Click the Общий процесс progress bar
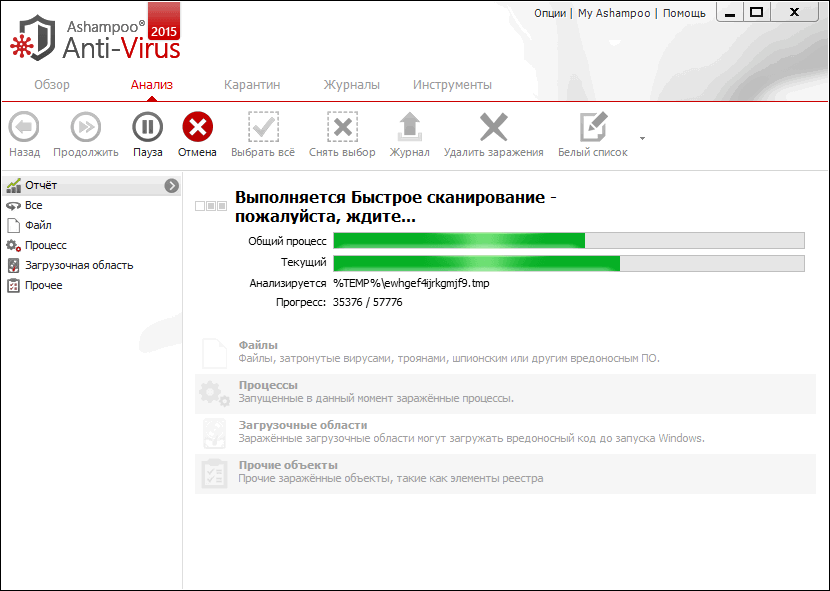This screenshot has height=591, width=830. [x=570, y=240]
